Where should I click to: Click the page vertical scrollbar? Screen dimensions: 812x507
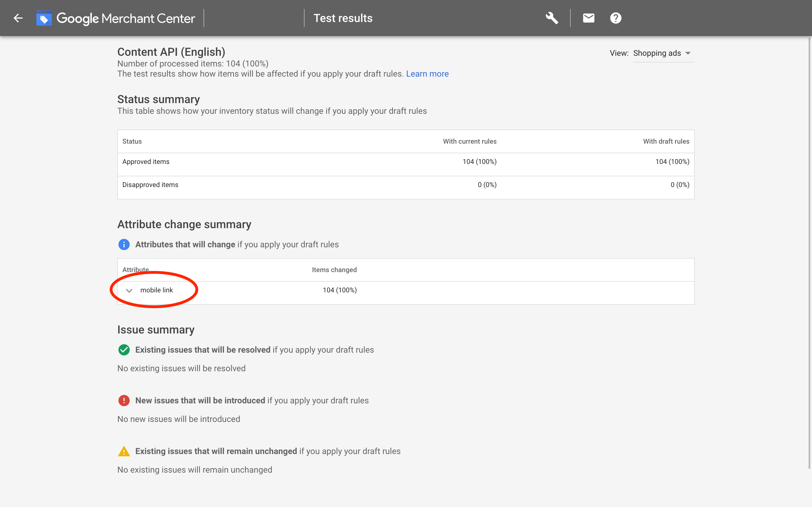point(809,252)
